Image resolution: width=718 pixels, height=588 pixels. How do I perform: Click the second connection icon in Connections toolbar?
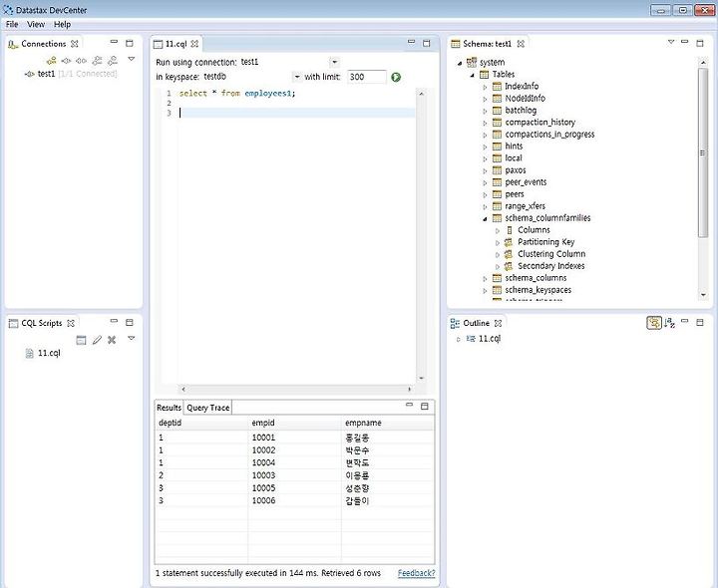67,61
